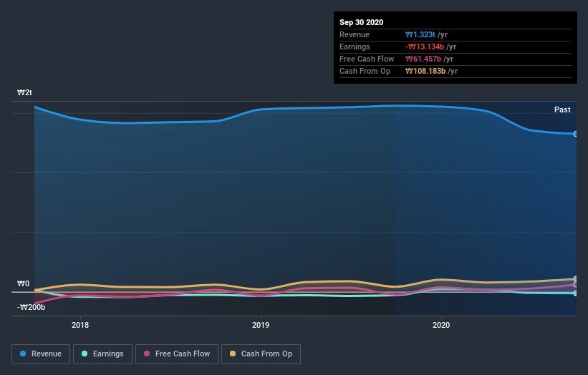Click the Sep 30 2020 tooltip date
The width and height of the screenshot is (588, 375).
pyautogui.click(x=361, y=22)
